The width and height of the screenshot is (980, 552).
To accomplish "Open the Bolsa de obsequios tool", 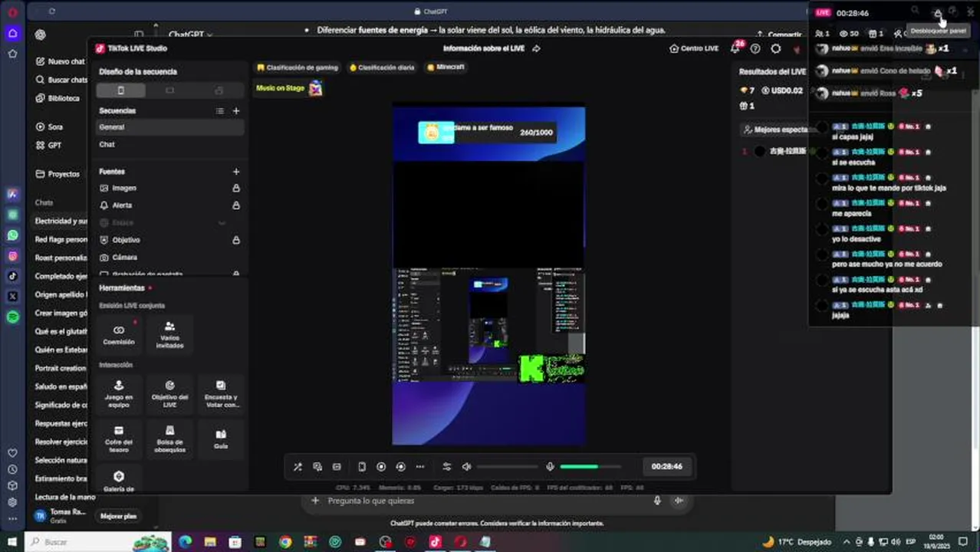I will click(169, 439).
